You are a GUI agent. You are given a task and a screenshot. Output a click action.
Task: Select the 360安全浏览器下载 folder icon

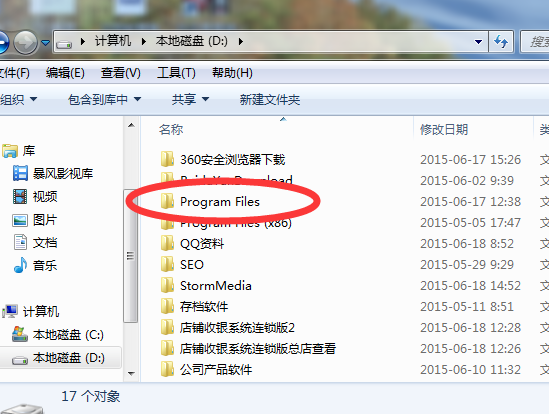167,159
